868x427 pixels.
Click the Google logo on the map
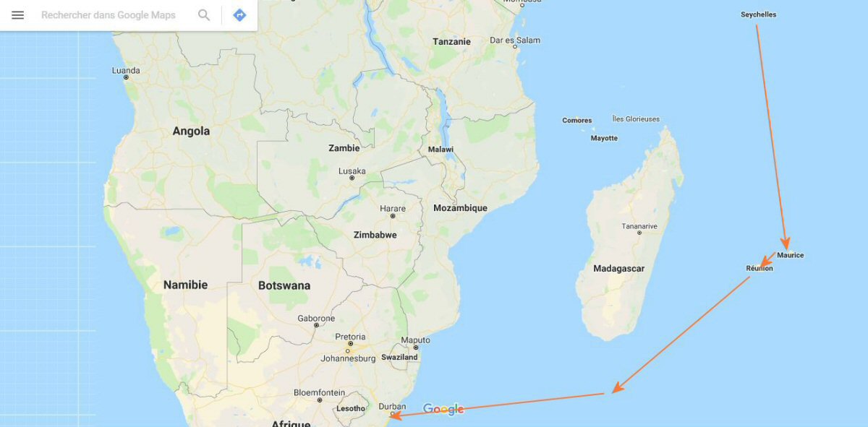(443, 410)
